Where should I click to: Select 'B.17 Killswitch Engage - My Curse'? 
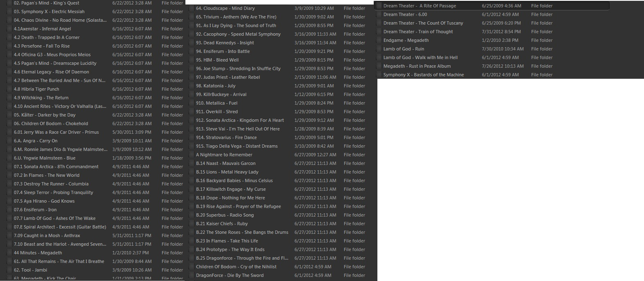tap(231, 189)
